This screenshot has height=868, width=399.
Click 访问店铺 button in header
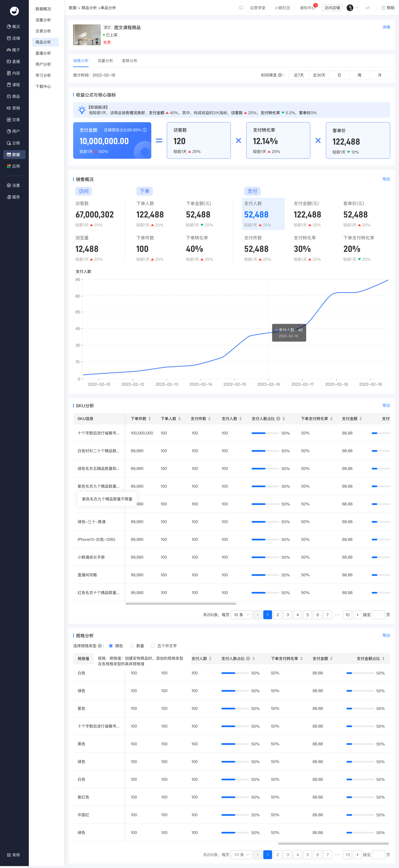point(332,8)
